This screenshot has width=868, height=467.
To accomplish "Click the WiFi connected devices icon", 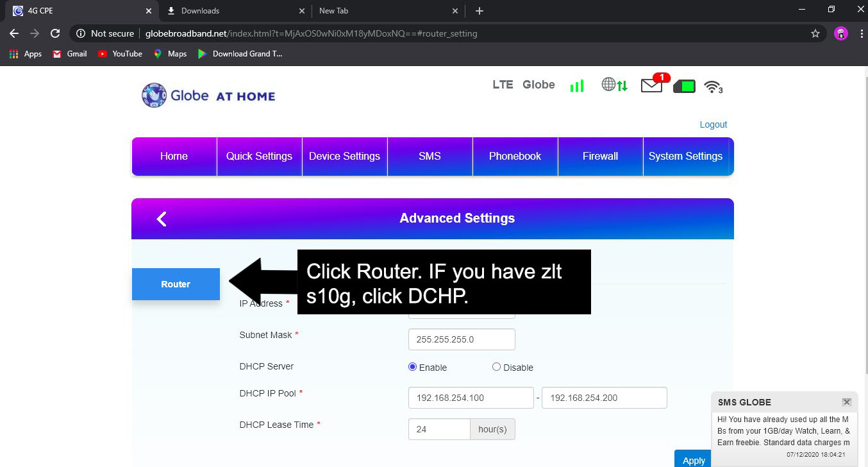I will click(x=714, y=87).
